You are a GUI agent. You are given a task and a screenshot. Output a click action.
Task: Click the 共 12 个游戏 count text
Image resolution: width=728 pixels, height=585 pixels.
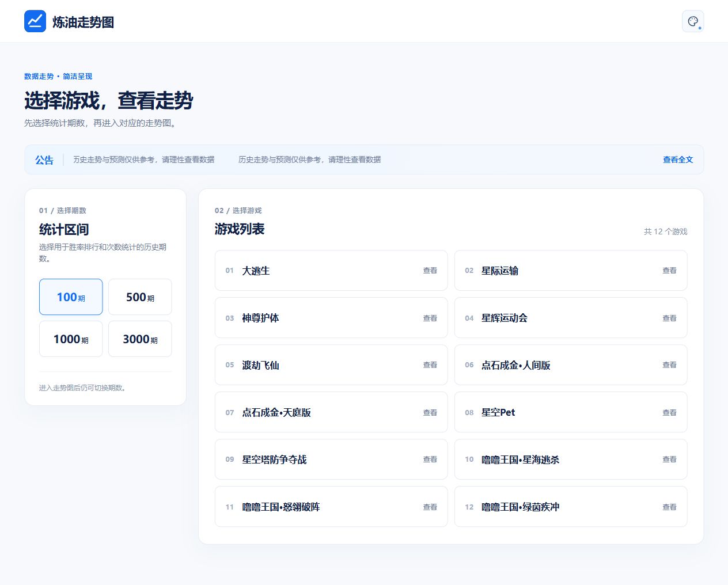pos(665,231)
